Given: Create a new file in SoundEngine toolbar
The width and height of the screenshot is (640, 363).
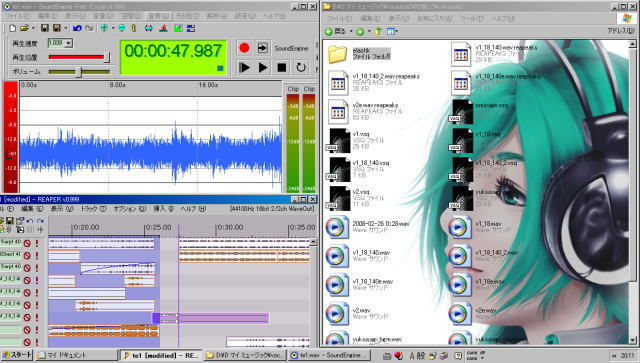Looking at the screenshot, I should (13, 28).
